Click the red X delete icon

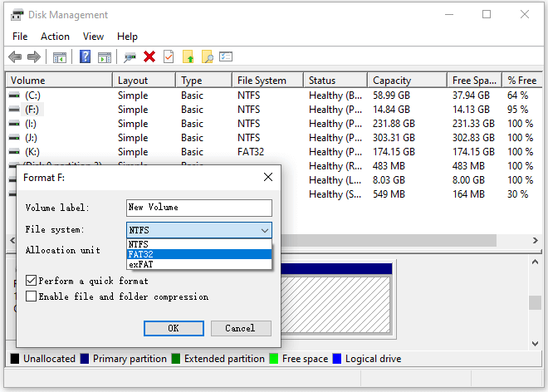[x=149, y=56]
